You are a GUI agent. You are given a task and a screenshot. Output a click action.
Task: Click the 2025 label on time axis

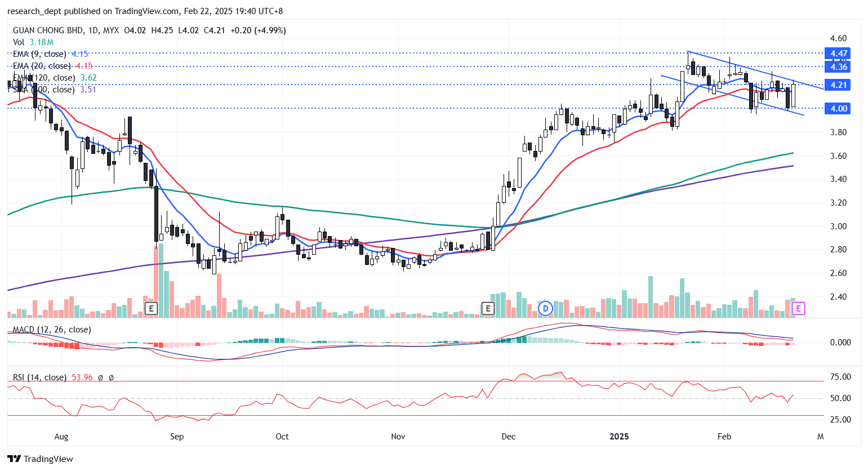point(619,437)
